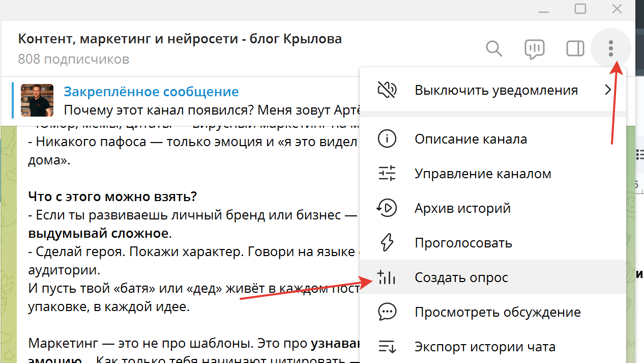This screenshot has width=644, height=363.
Task: Click the three-dot more options button
Action: click(611, 49)
